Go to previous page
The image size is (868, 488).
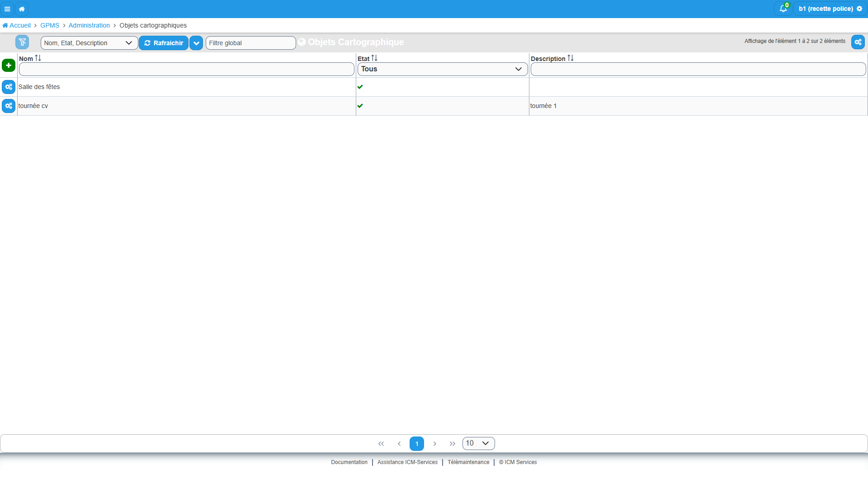(x=399, y=444)
